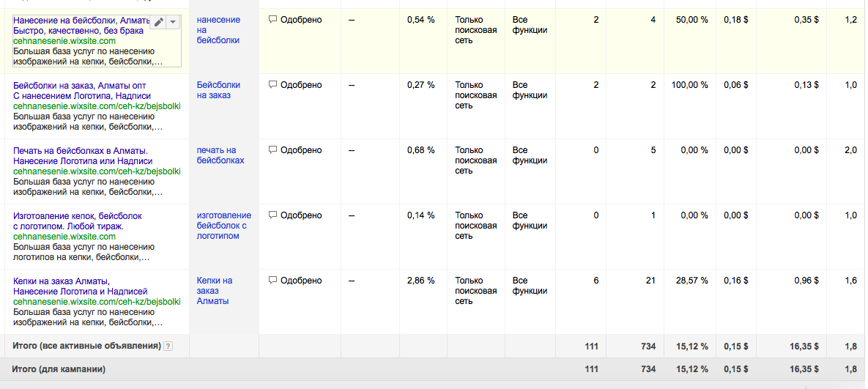
Task: Click the 2,86 % cell in last ad row
Action: click(420, 281)
